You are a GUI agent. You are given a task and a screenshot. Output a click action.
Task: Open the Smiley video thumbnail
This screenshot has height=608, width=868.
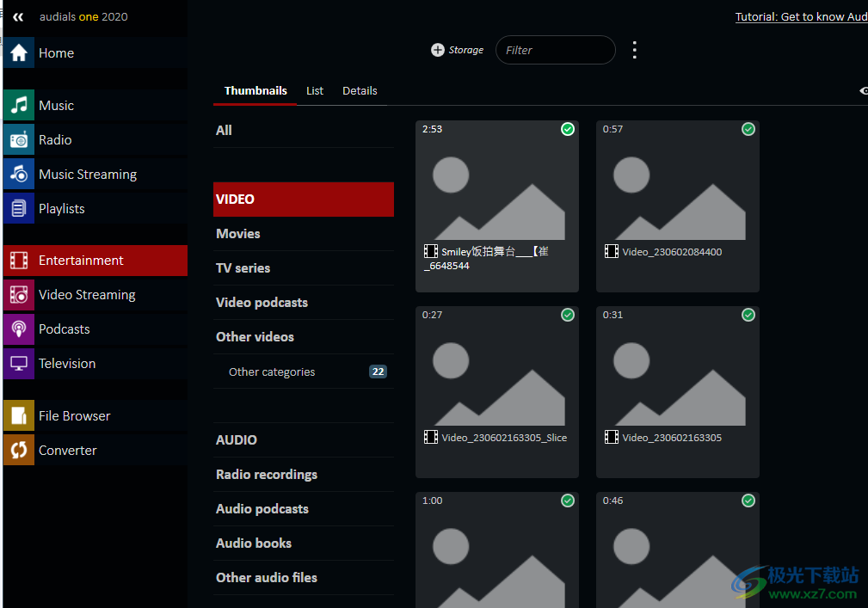pos(497,206)
